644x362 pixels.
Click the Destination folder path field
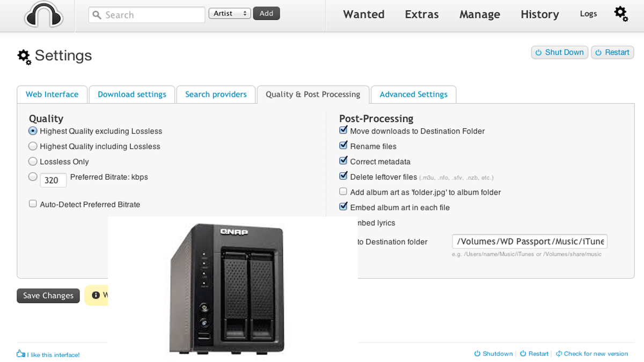coord(529,242)
